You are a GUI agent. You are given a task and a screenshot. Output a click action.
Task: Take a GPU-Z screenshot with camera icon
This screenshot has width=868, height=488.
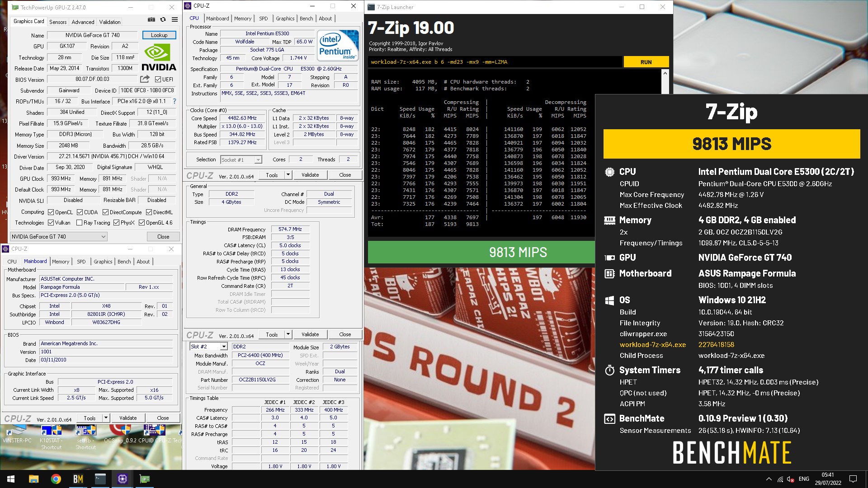point(151,20)
